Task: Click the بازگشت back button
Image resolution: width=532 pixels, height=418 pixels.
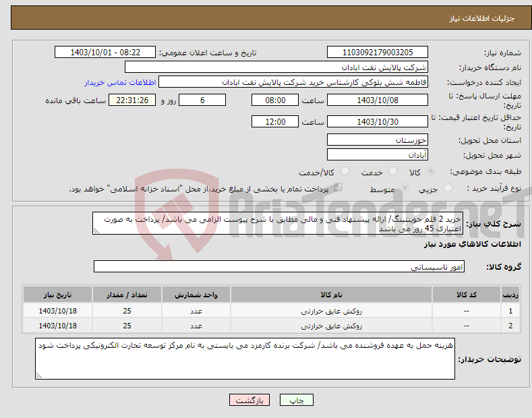Action: [x=249, y=400]
